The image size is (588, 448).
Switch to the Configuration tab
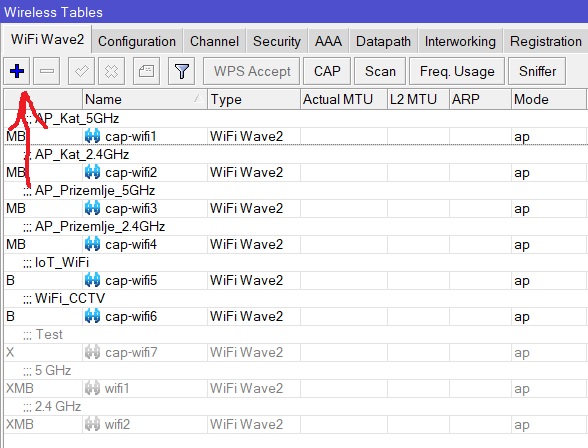(x=137, y=41)
